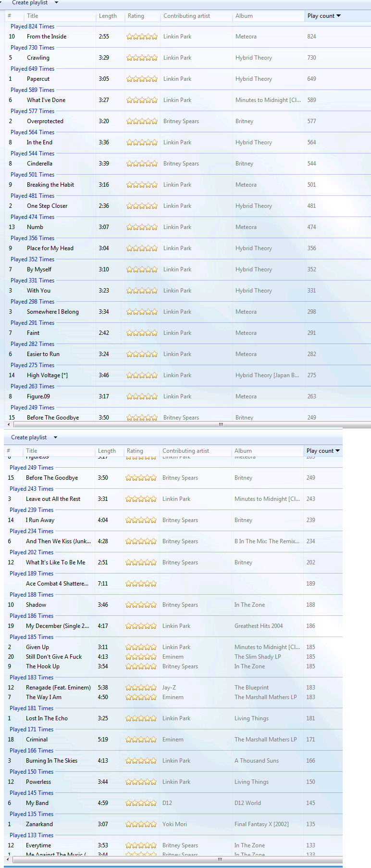Screen dimensions: 371x868
Task: Set star rating for Zanarkand
Action: (x=141, y=824)
